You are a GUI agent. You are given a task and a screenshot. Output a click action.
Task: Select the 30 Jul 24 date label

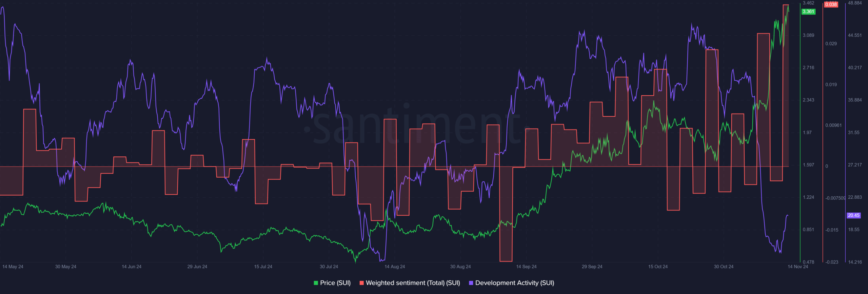click(x=329, y=267)
